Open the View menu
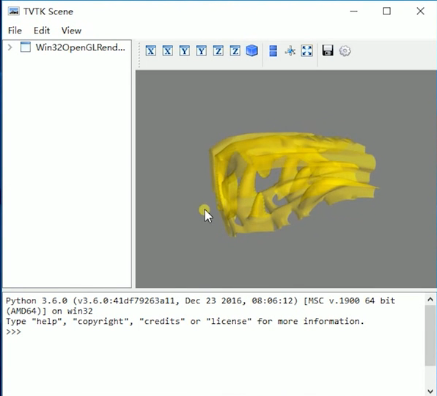The width and height of the screenshot is (437, 396). pyautogui.click(x=71, y=31)
